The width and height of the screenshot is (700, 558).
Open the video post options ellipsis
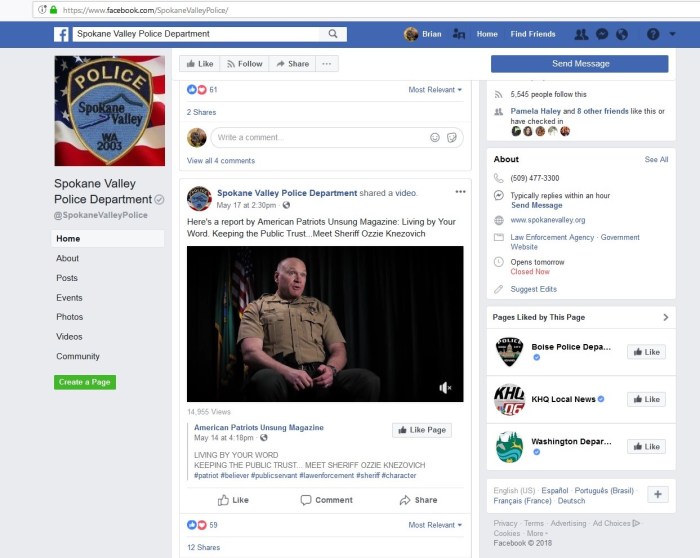click(460, 192)
